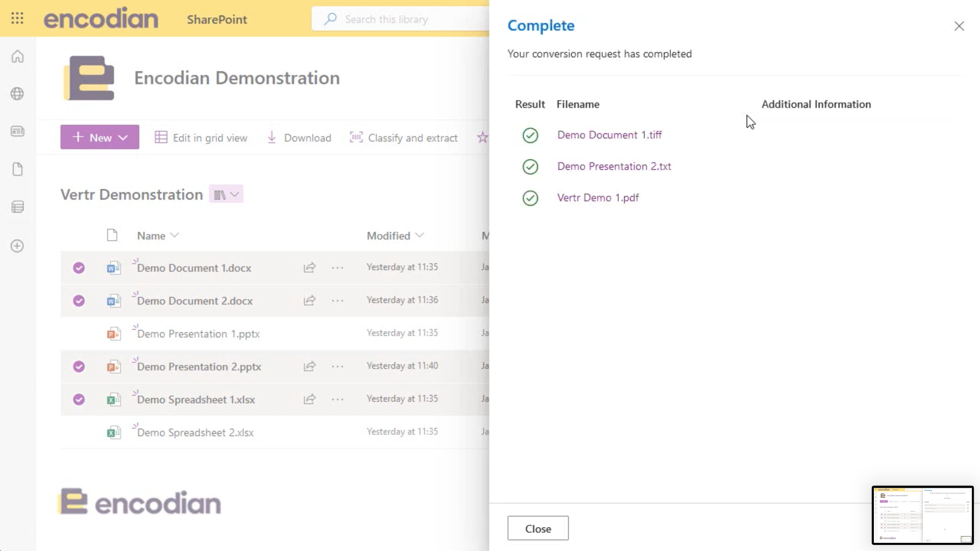980x551 pixels.
Task: Click success checkmark for Vertr Demo 1.pdf
Action: tap(530, 198)
